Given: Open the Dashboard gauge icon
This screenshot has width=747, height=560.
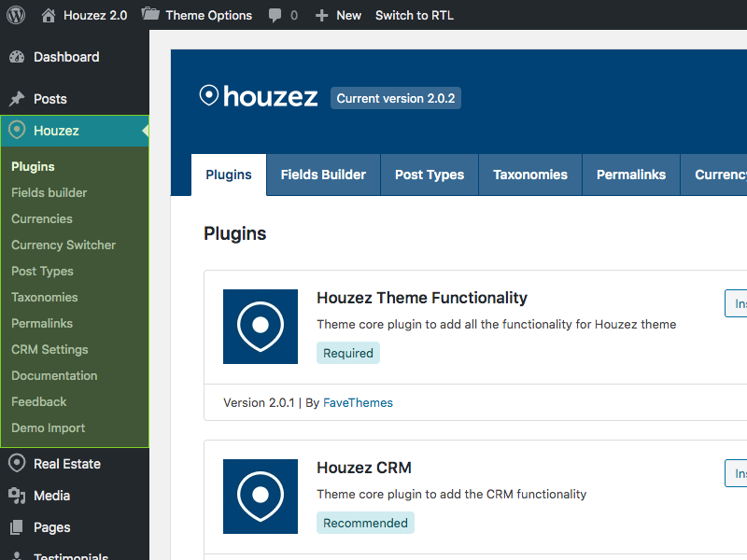Looking at the screenshot, I should coord(17,57).
